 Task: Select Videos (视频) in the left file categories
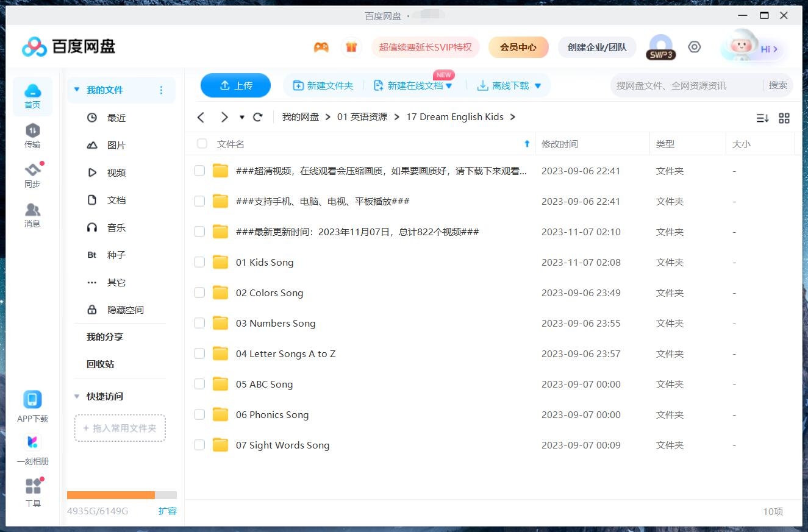[x=116, y=172]
